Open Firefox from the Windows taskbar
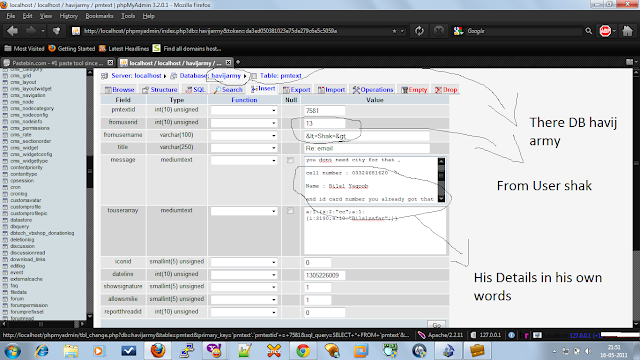The height and width of the screenshot is (360, 640). (x=158, y=351)
